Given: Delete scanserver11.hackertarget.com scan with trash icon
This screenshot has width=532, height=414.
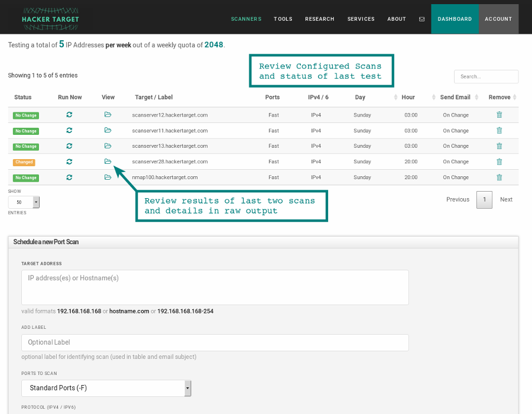Looking at the screenshot, I should 499,130.
